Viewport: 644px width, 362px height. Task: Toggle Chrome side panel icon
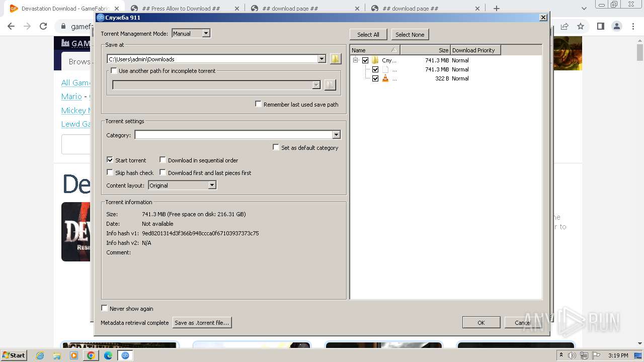click(x=600, y=26)
